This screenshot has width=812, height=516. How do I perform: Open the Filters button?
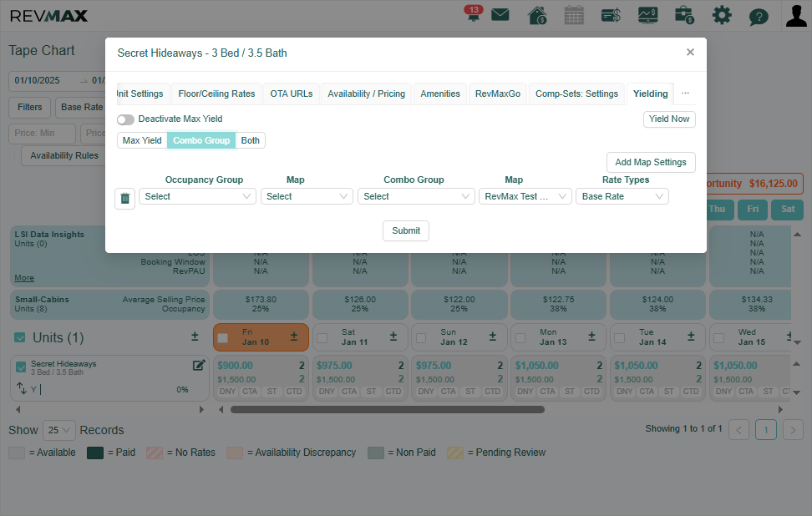29,107
